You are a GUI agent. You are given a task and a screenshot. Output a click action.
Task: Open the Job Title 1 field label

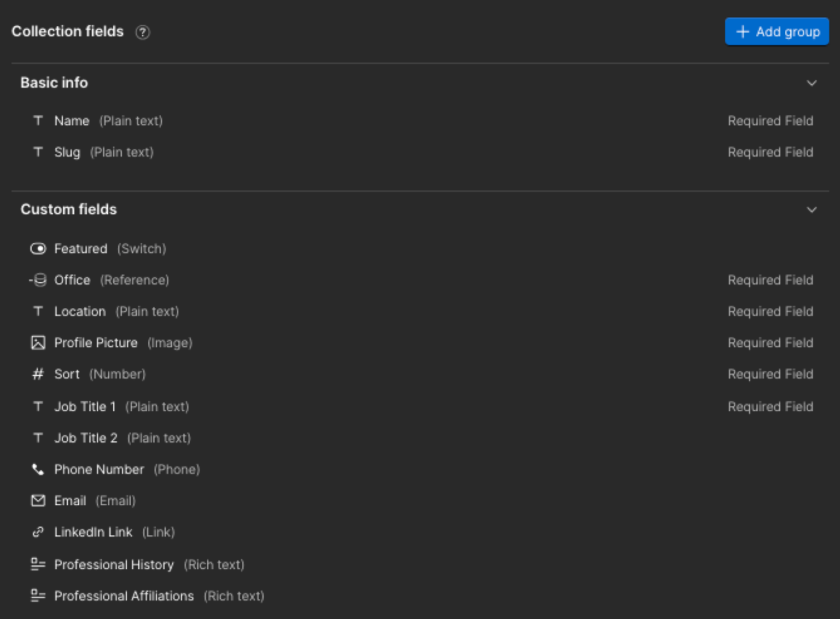(x=85, y=406)
